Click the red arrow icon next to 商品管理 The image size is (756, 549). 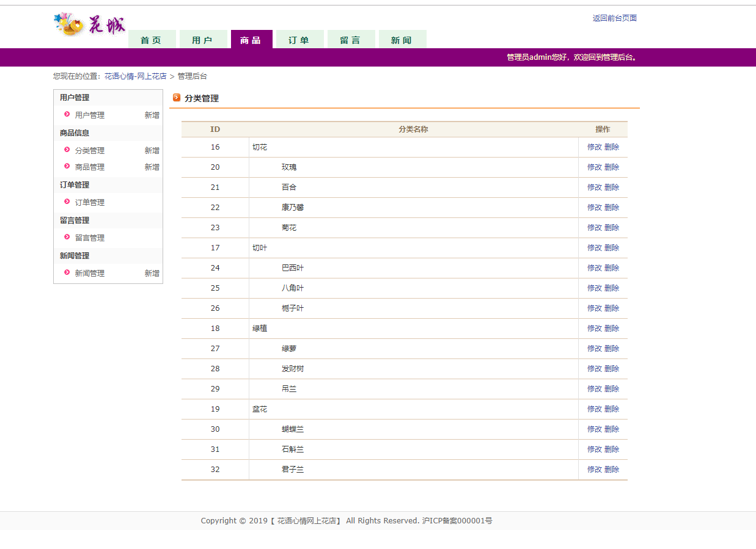point(67,167)
